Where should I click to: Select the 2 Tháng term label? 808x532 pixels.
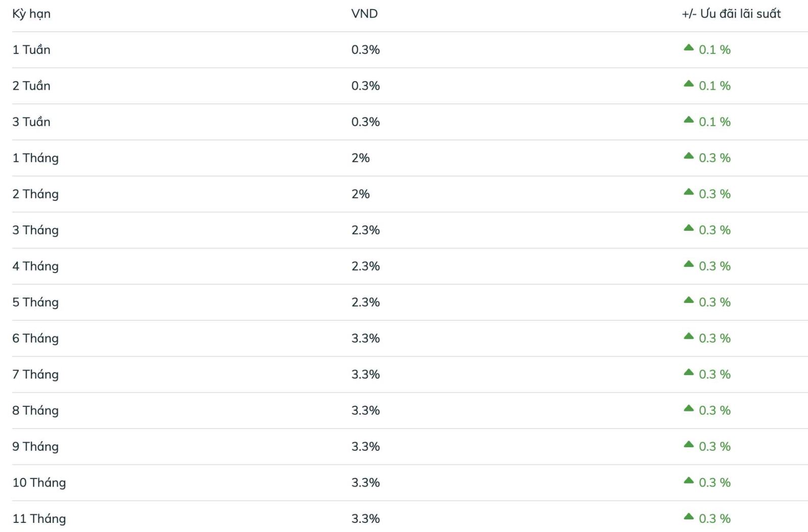(x=35, y=194)
